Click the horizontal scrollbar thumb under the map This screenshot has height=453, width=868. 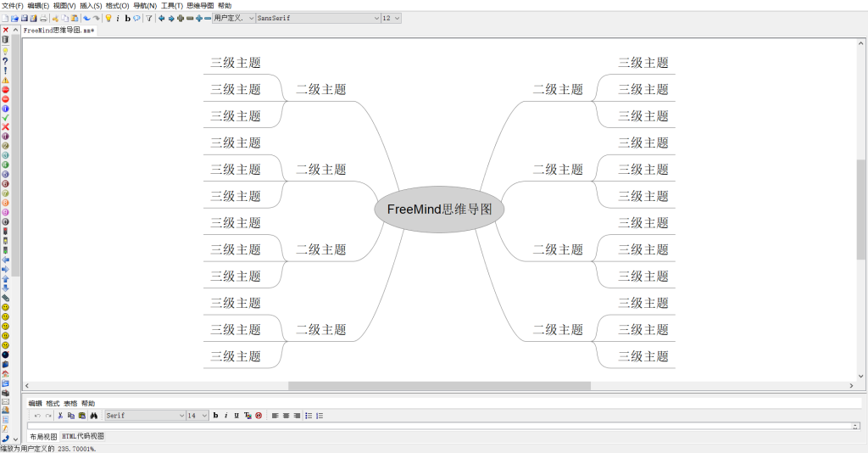pos(440,385)
